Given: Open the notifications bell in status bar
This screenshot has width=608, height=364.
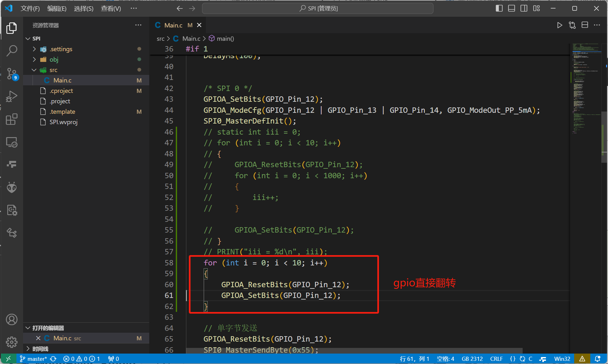Looking at the screenshot, I should [597, 359].
